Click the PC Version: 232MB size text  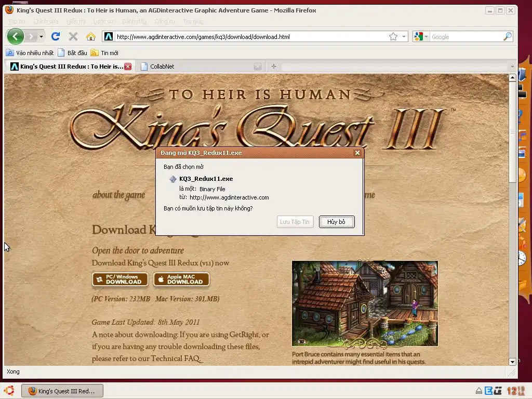click(x=122, y=299)
